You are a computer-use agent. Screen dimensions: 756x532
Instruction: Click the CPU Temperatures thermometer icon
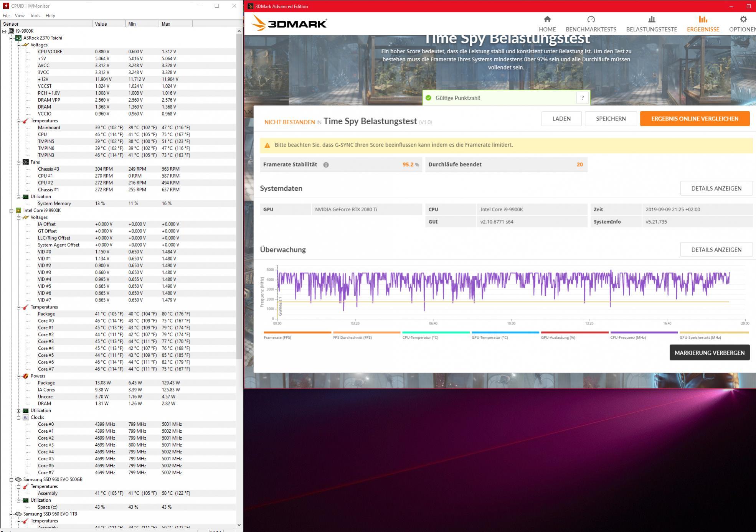[x=25, y=307]
